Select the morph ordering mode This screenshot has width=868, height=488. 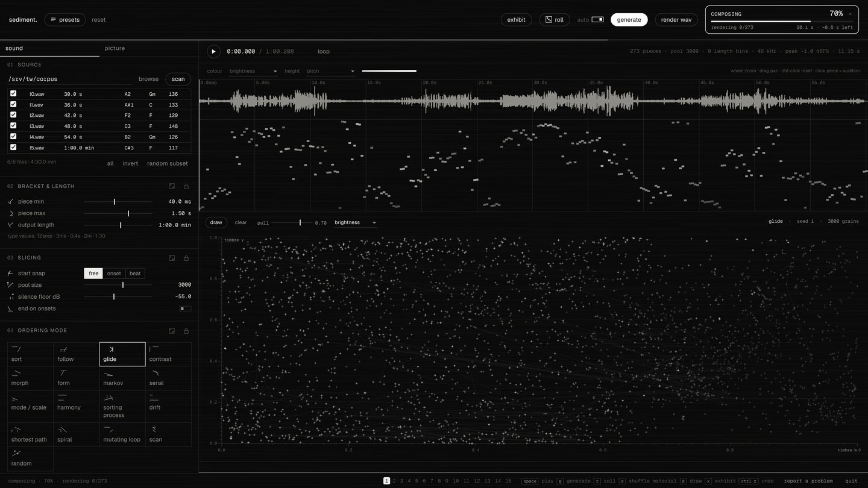pyautogui.click(x=31, y=378)
